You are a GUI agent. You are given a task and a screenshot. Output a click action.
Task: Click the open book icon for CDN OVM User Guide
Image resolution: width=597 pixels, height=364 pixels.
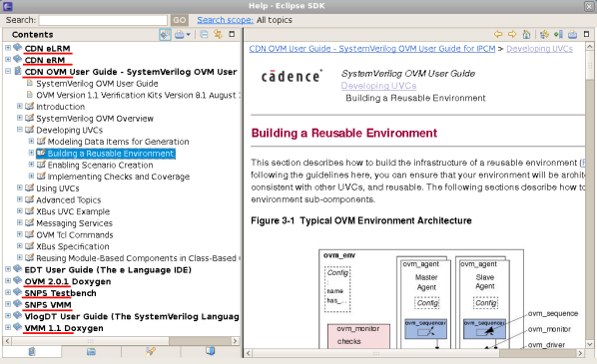[18, 71]
